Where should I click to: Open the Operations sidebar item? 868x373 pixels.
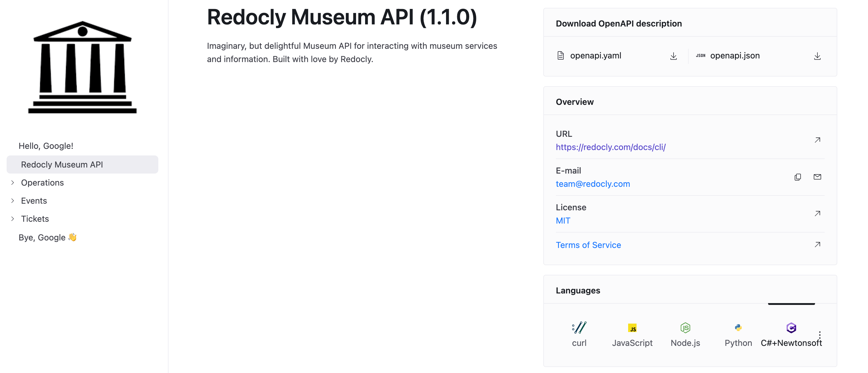click(x=42, y=183)
